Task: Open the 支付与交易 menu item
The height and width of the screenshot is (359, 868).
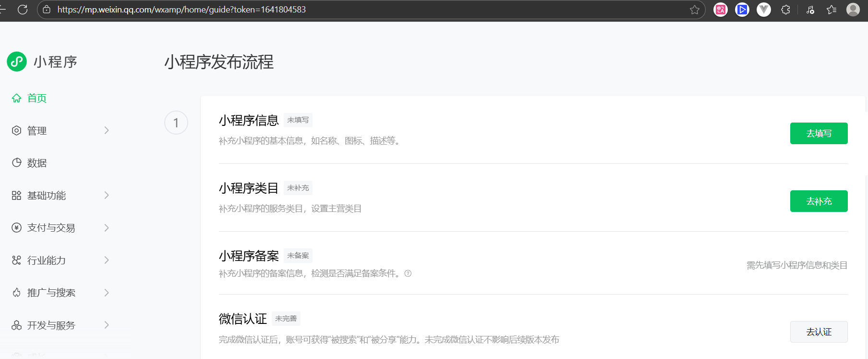Action: [51, 228]
